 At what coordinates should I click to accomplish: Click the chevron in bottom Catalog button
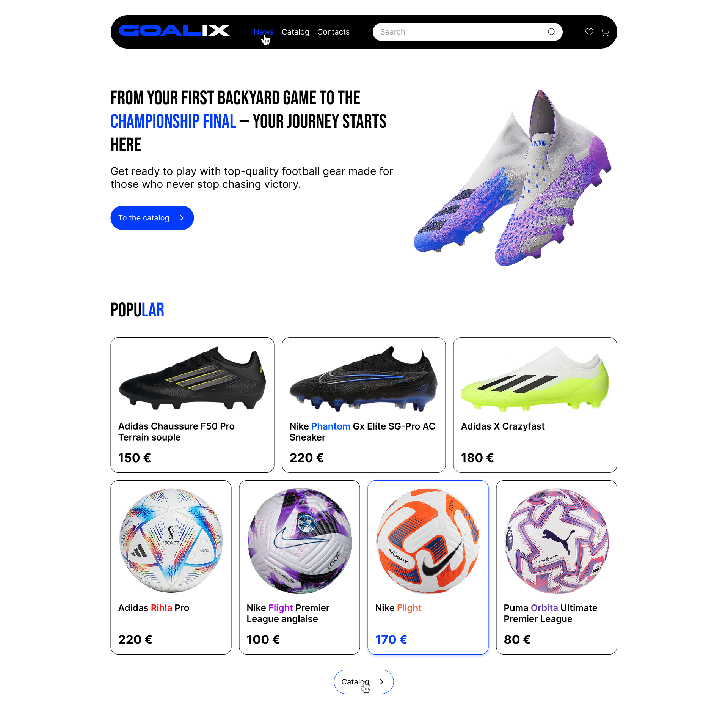click(381, 682)
